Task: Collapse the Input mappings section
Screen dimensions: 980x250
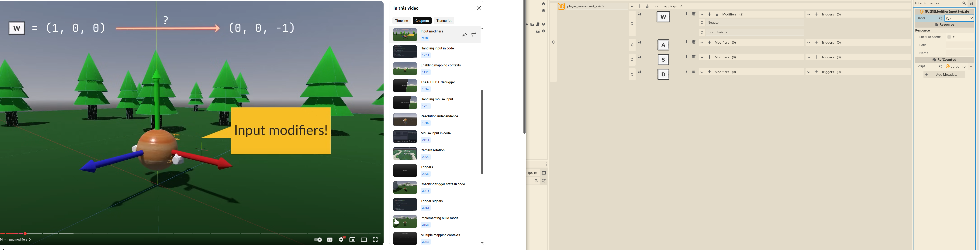Action: (632, 6)
